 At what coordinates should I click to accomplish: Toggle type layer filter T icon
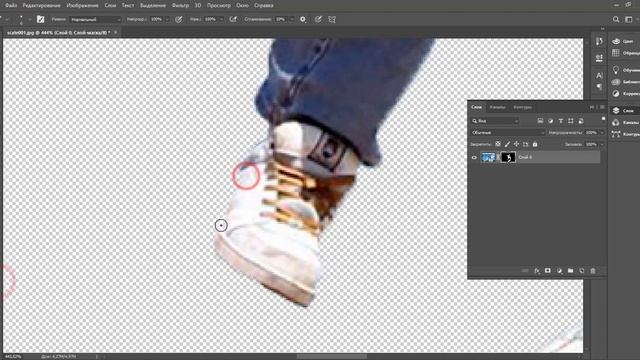561,121
